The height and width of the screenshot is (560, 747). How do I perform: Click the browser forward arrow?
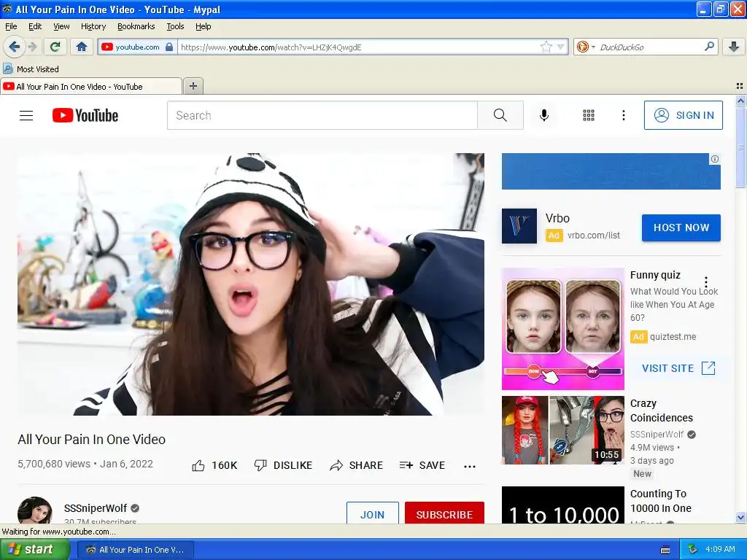(x=32, y=47)
